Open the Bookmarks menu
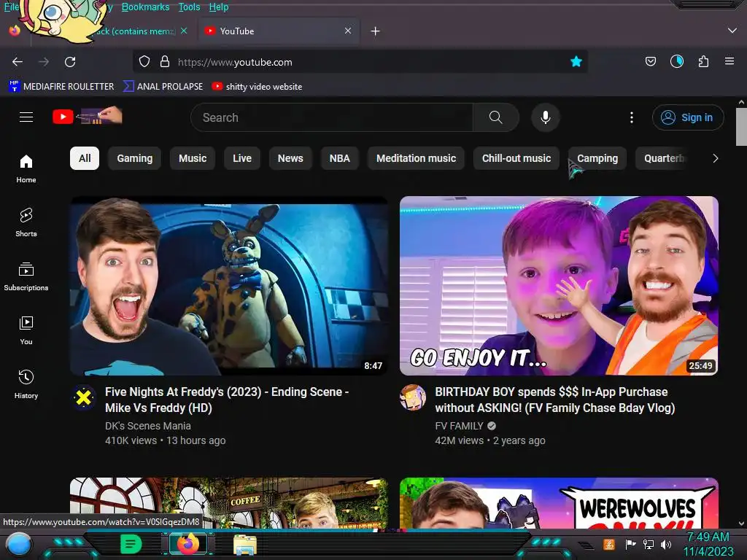This screenshot has width=747, height=560. [x=145, y=7]
